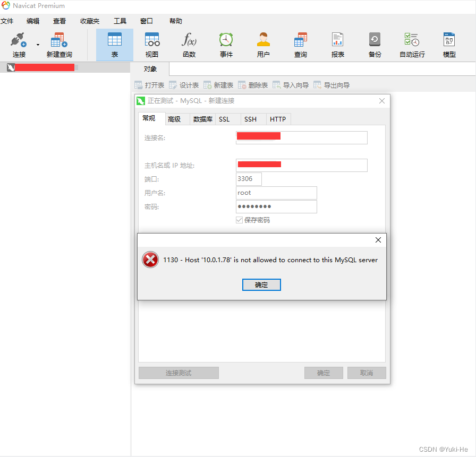Click the 用户名 field showing root
The height and width of the screenshot is (457, 476).
pyautogui.click(x=276, y=193)
